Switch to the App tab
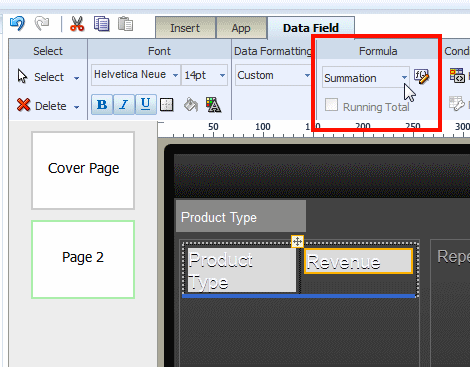Viewport: 470px width, 367px height. tap(241, 28)
